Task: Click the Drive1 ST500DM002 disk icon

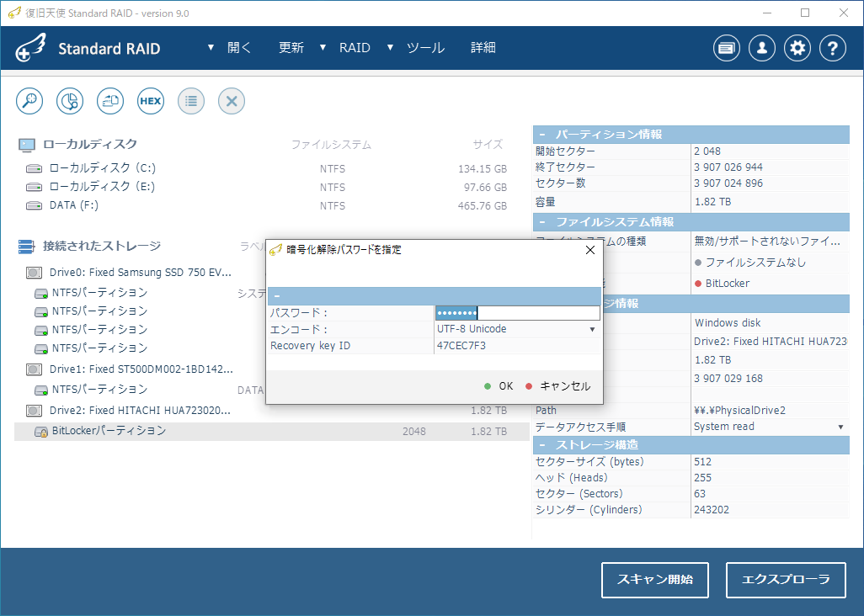Action: 35,369
